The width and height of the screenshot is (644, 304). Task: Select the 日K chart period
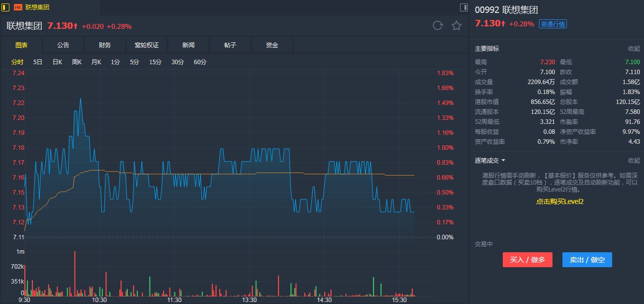[57, 62]
